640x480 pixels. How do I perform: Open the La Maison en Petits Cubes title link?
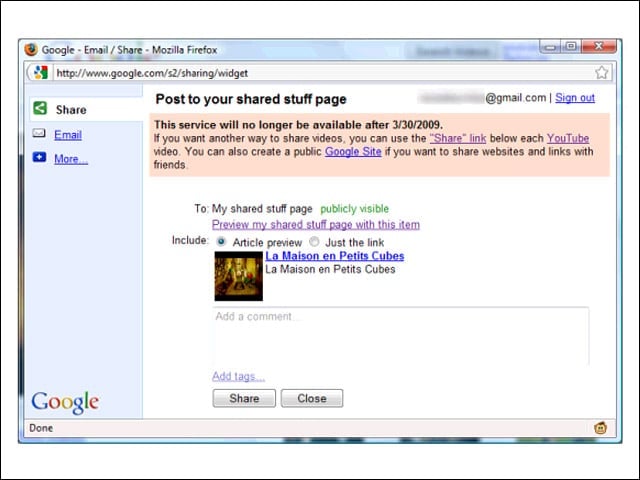[335, 256]
